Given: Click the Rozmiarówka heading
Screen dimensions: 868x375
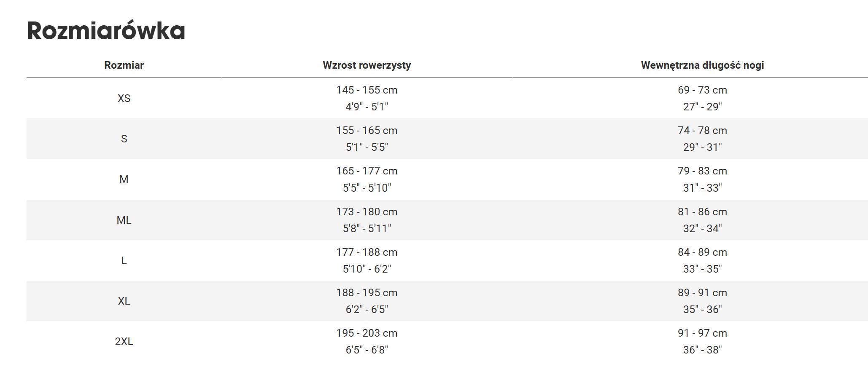Looking at the screenshot, I should tap(106, 30).
